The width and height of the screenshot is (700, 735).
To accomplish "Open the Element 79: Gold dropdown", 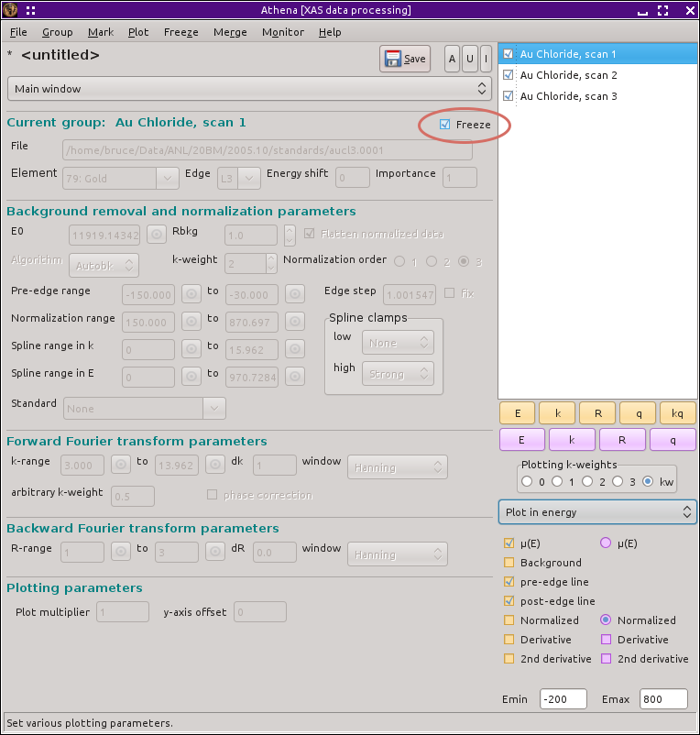I will 121,178.
